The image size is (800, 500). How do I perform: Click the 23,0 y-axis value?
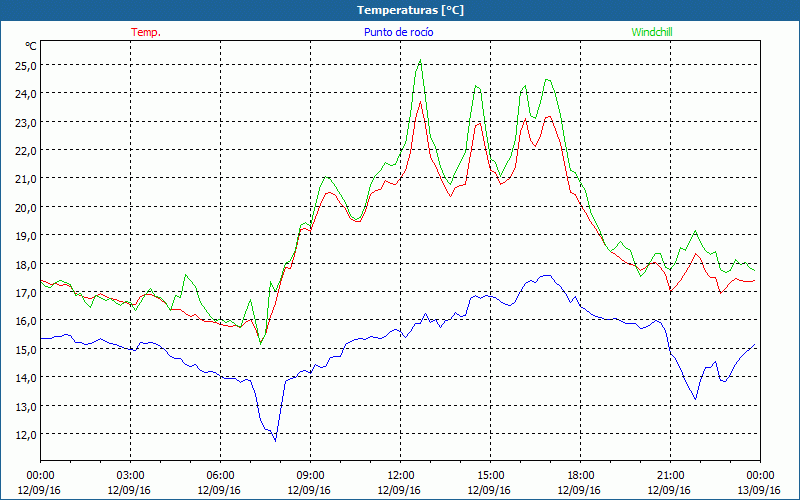26,122
